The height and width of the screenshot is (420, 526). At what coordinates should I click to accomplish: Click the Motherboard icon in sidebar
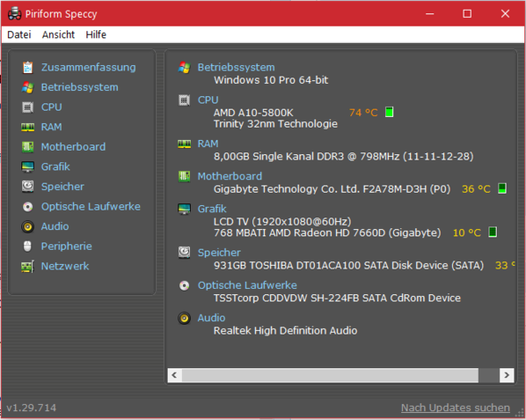point(28,147)
